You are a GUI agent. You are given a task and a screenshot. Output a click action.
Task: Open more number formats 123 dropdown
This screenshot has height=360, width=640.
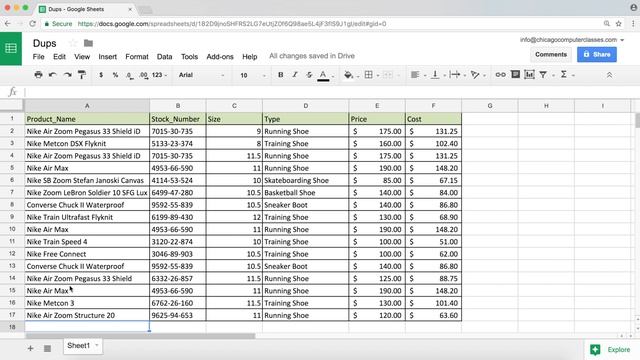point(159,75)
